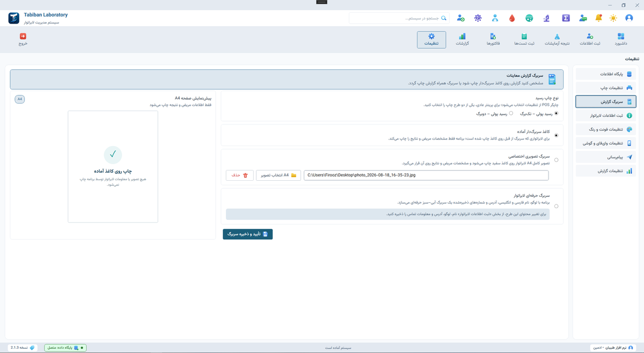
Task: Open تنظیمات گزارش sidebar item
Action: click(x=605, y=171)
